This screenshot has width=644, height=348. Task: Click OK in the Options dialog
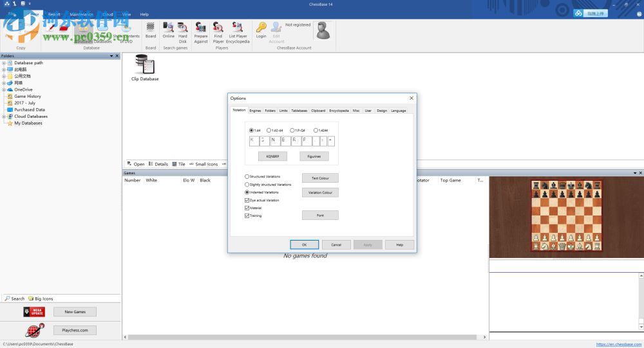(305, 244)
